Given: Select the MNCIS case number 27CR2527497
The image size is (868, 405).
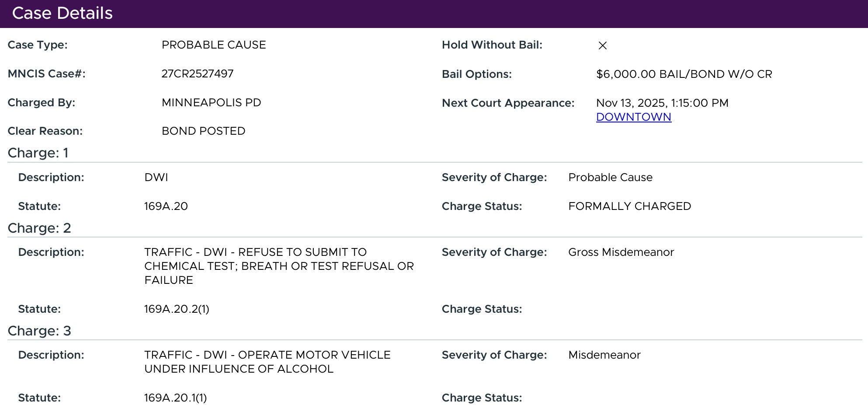Looking at the screenshot, I should 197,73.
